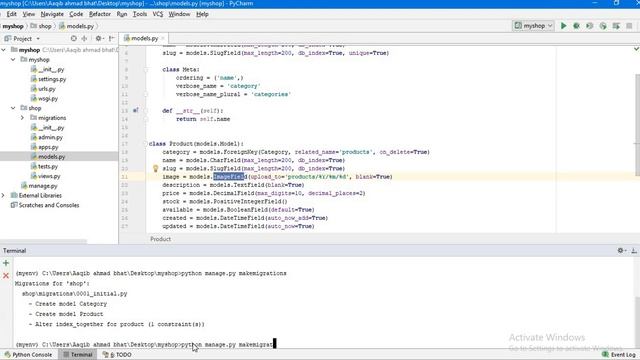
Task: Add new terminal session with plus icon
Action: click(x=6, y=263)
